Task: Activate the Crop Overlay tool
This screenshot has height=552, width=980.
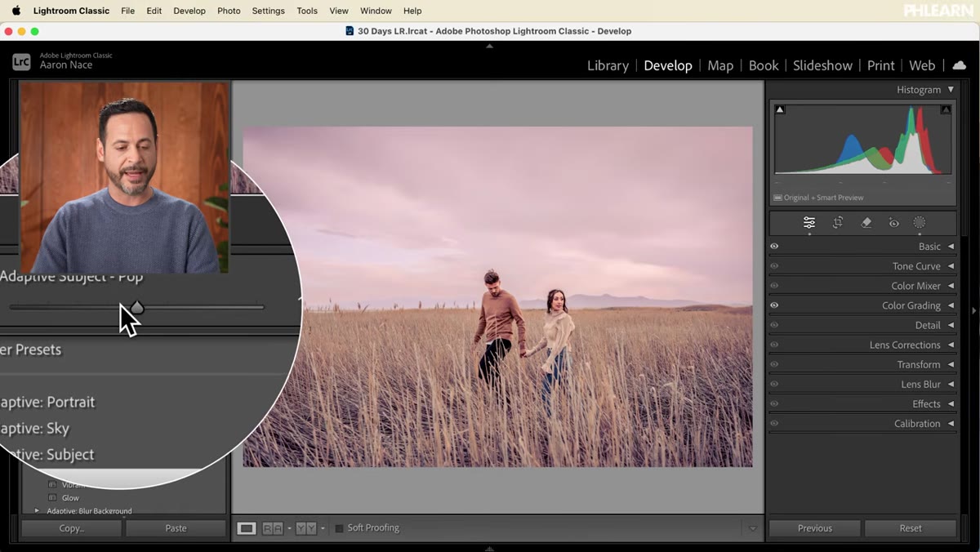Action: [838, 223]
